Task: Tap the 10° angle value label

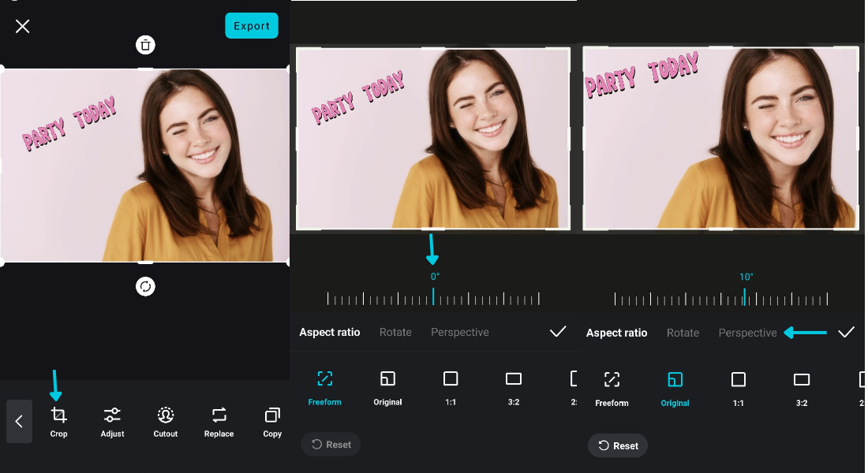Action: [x=746, y=277]
